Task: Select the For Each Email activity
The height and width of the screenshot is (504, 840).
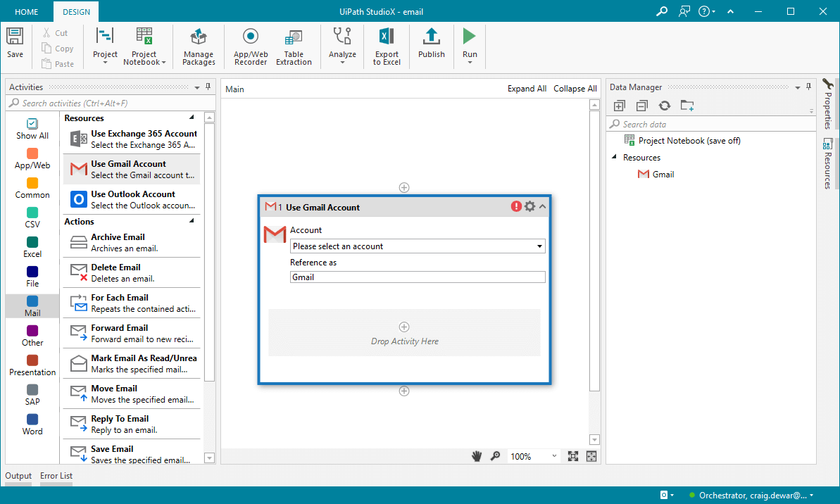Action: [x=132, y=303]
